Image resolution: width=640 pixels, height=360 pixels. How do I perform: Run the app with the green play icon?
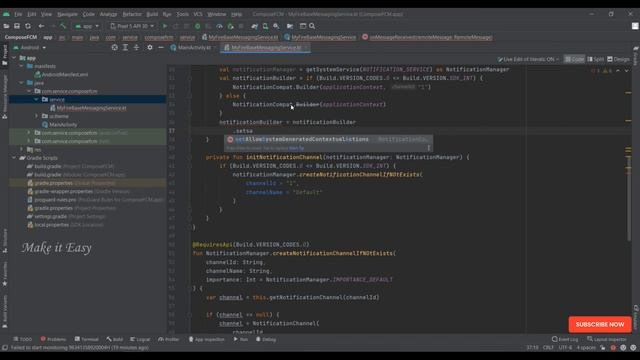pos(165,26)
